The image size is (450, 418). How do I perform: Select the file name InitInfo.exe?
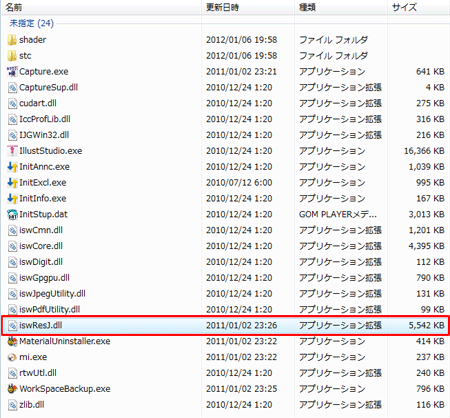click(43, 199)
